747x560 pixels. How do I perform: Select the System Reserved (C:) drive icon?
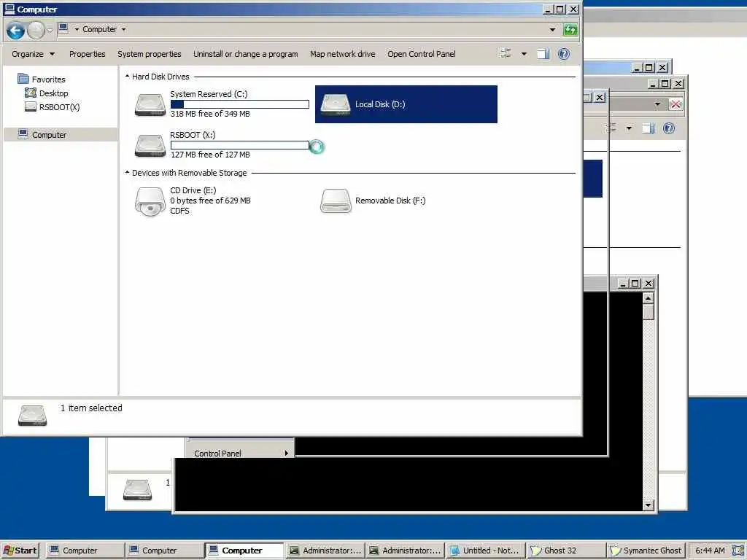(x=150, y=105)
